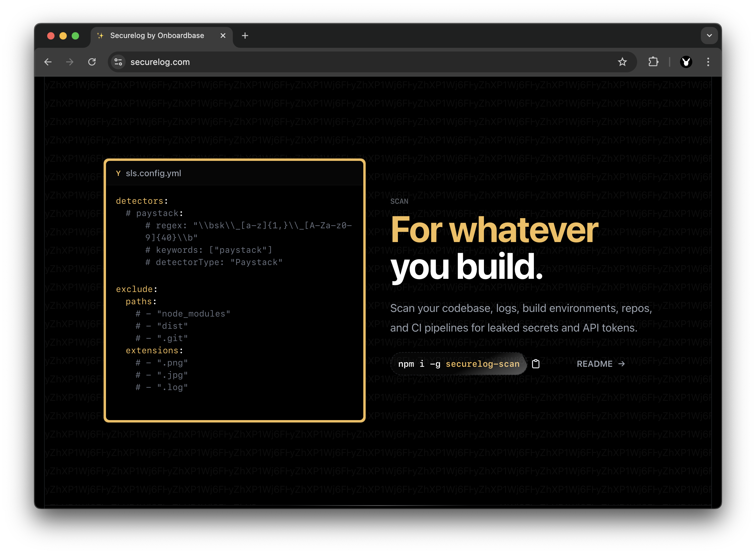This screenshot has height=554, width=756.
Task: Click the SCAN section label
Action: tap(399, 202)
